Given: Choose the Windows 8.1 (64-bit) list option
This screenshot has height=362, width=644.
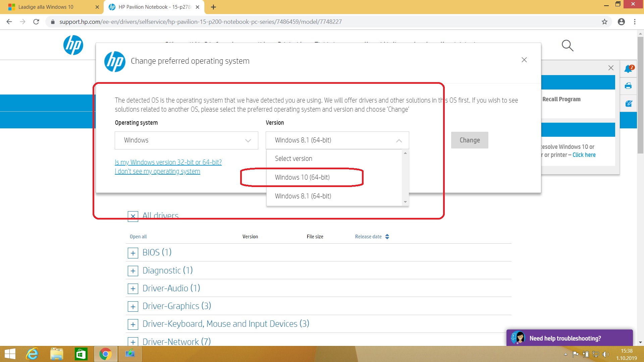Looking at the screenshot, I should [303, 196].
